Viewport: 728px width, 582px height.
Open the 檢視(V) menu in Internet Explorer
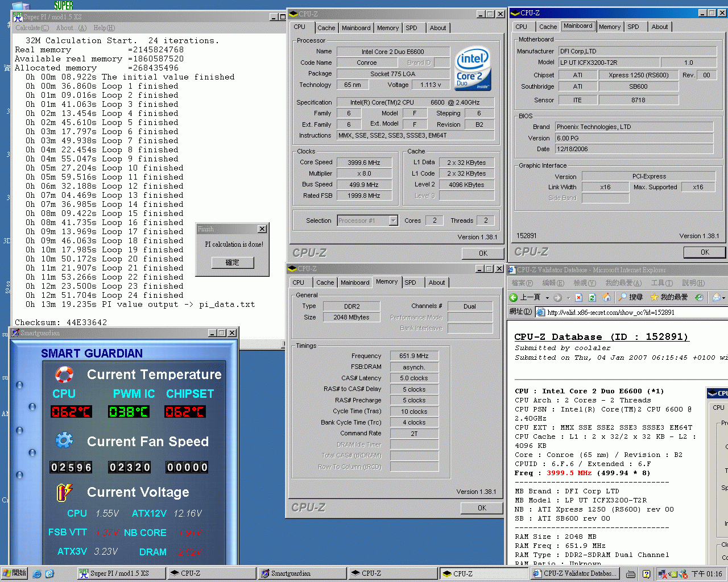(584, 283)
